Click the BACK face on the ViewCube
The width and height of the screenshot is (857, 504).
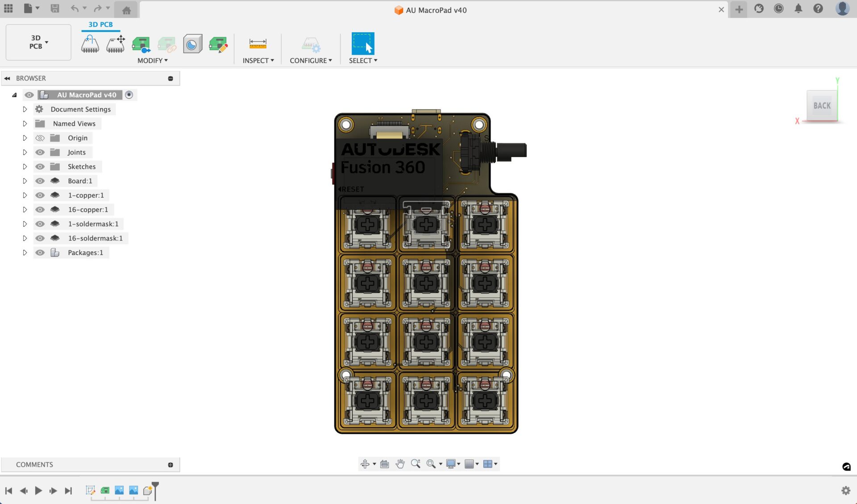822,105
